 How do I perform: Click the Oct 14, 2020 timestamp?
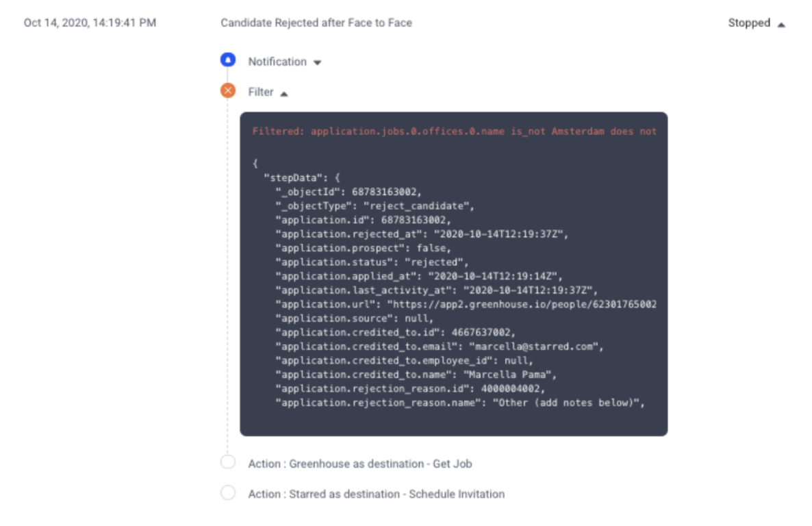coord(90,23)
